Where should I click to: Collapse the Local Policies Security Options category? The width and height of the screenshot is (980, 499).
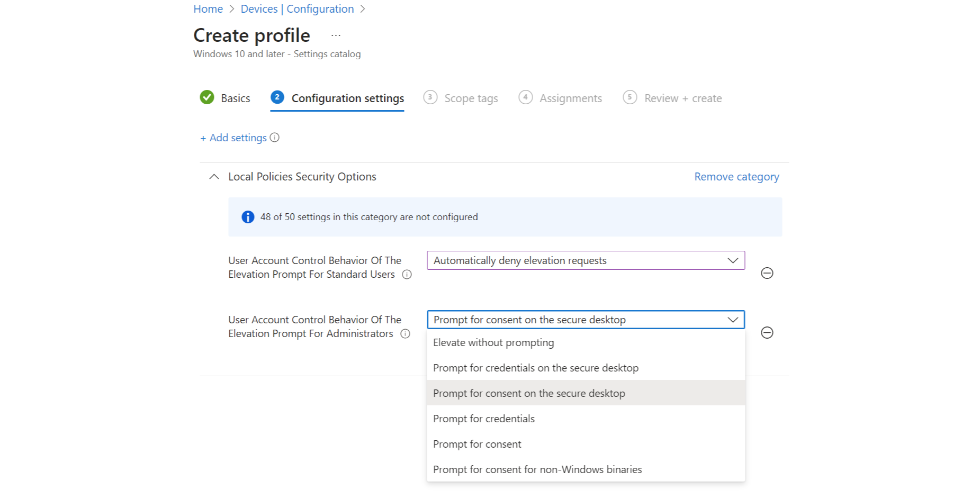pos(214,177)
